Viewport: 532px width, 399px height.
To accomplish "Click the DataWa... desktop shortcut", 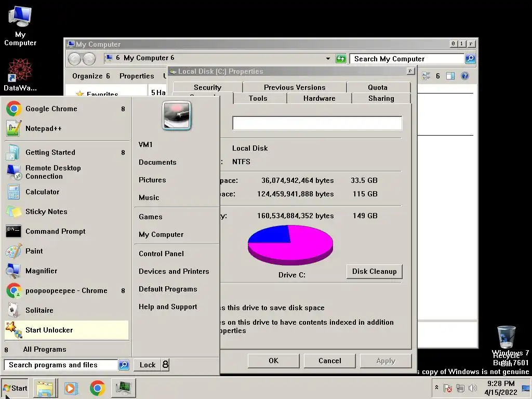I will pyautogui.click(x=20, y=75).
